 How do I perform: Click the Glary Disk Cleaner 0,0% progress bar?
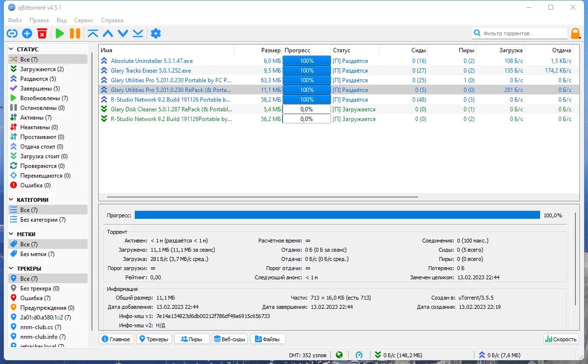click(307, 109)
